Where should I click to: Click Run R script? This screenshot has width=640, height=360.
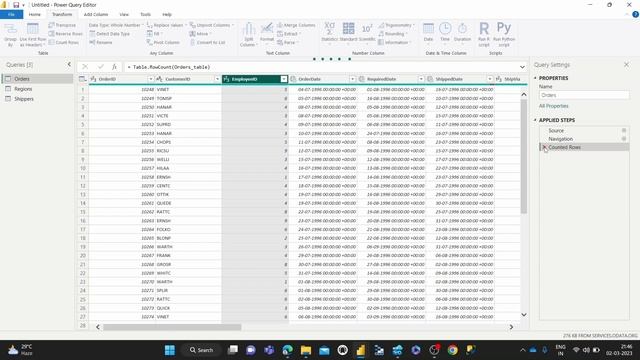(484, 34)
